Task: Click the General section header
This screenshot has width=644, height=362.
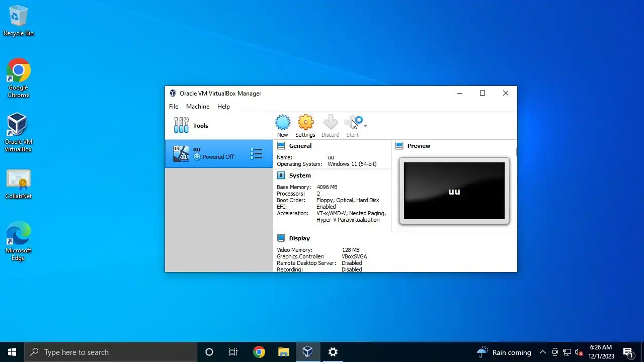Action: point(300,146)
